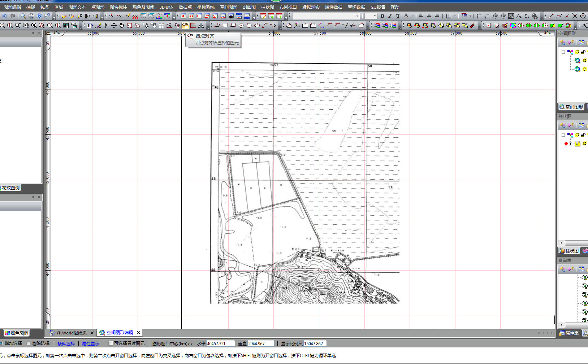This screenshot has height=364, width=588.
Task: Click the printer icon
Action: pyautogui.click(x=31, y=16)
